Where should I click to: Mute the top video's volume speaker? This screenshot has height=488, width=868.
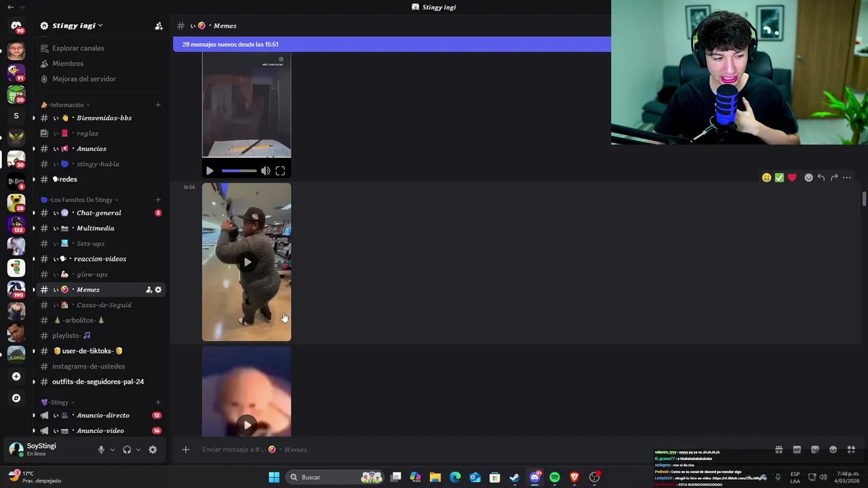pos(265,171)
